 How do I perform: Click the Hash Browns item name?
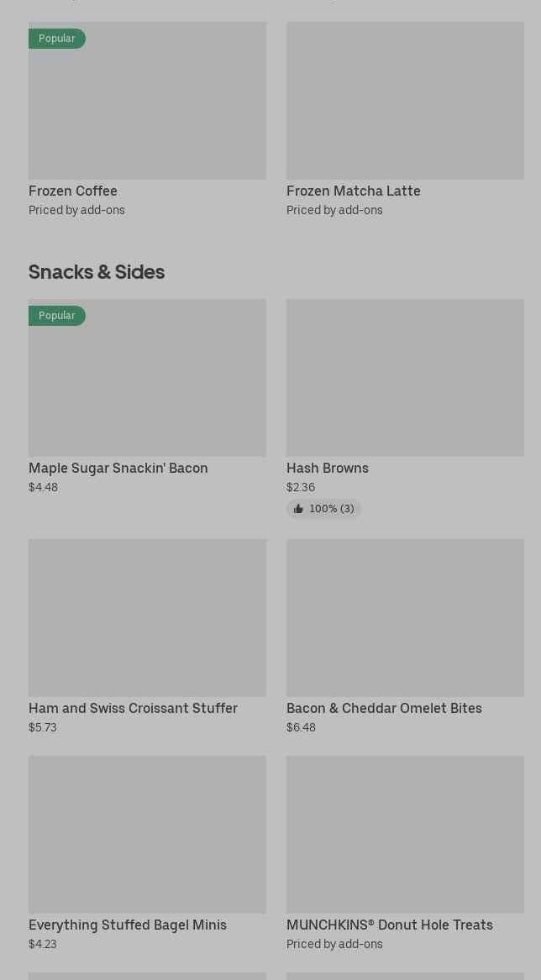(x=327, y=468)
